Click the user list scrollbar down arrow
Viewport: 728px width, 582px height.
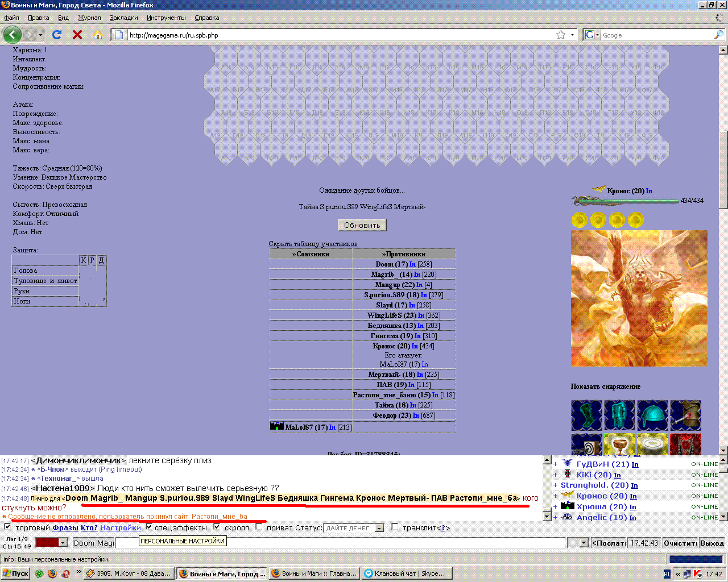[723, 517]
